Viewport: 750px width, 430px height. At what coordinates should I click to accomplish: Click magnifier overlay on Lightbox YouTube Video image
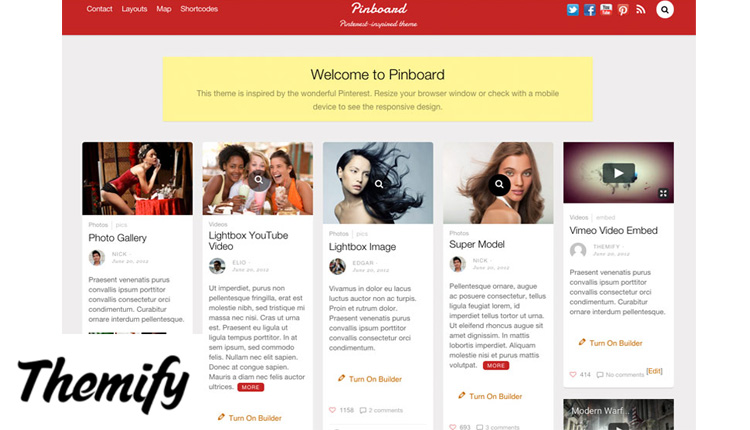point(259,180)
